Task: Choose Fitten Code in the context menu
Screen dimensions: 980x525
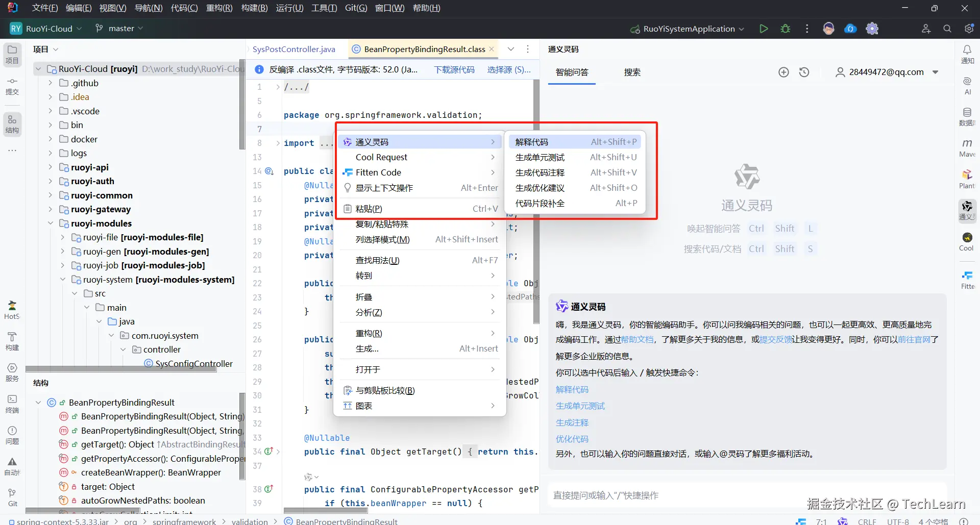Action: click(x=420, y=172)
